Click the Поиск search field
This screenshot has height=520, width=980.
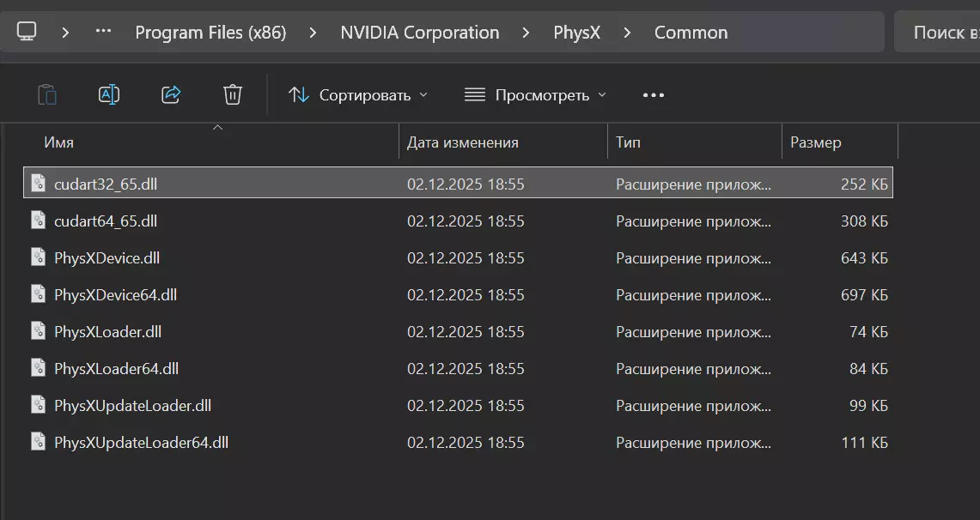pos(940,33)
